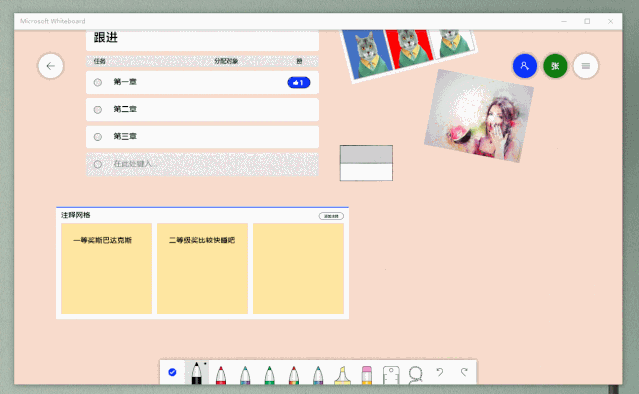639x394 pixels.
Task: Click the 任务 column header
Action: pos(100,61)
